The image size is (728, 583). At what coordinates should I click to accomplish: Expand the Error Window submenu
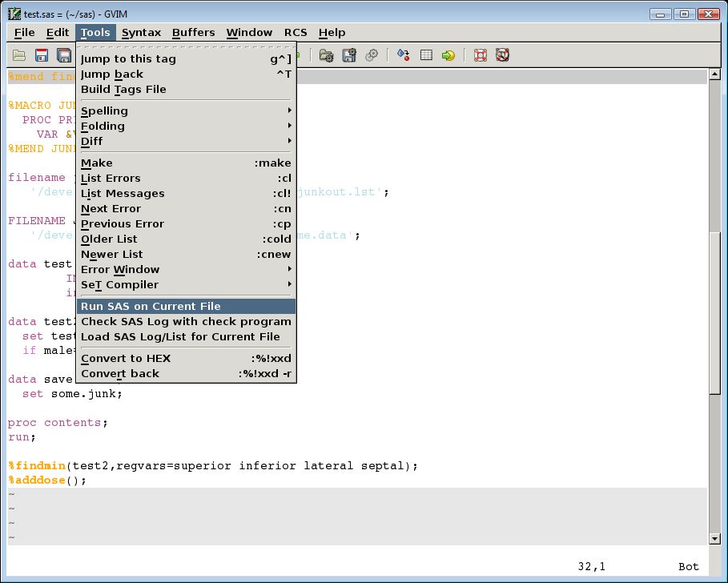(186, 270)
